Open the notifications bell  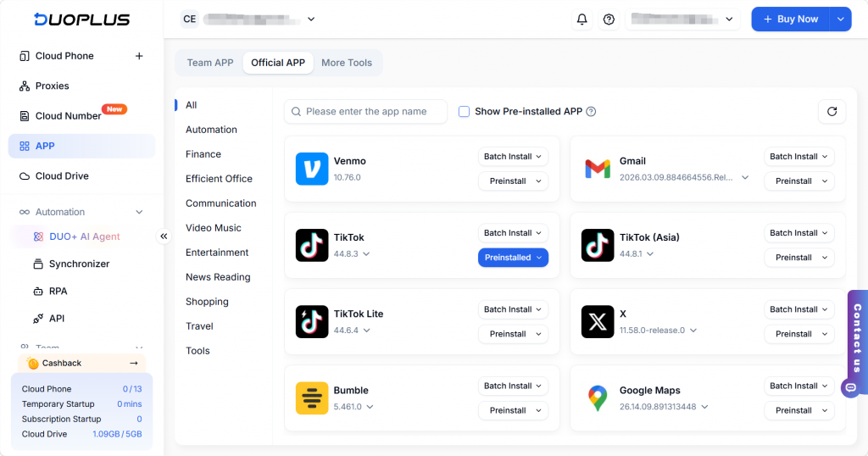tap(581, 19)
